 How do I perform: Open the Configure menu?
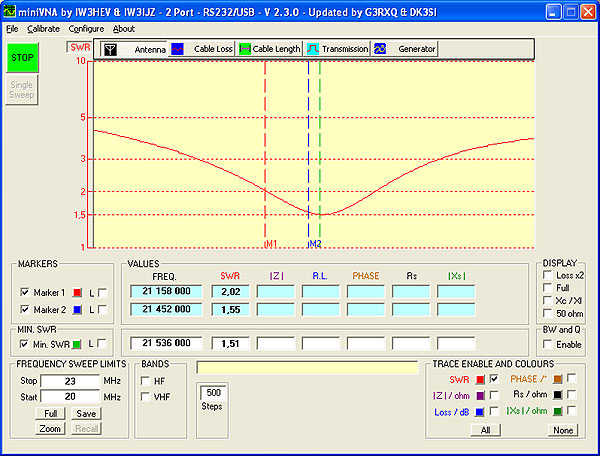point(86,29)
